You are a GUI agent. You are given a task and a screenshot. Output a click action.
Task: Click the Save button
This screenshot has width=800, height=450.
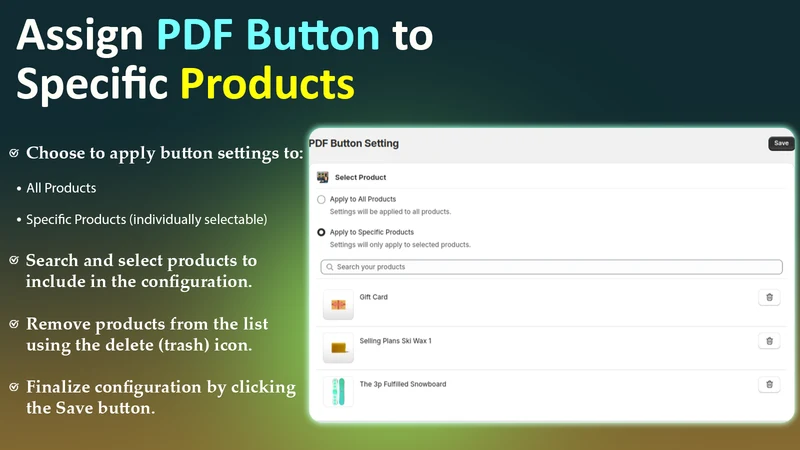pyautogui.click(x=781, y=143)
